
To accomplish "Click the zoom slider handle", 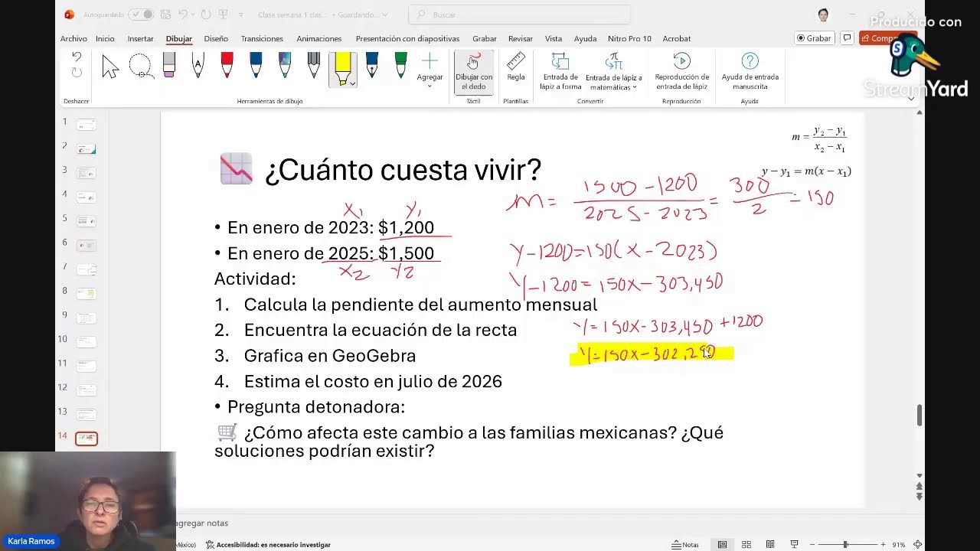I will coord(845,545).
